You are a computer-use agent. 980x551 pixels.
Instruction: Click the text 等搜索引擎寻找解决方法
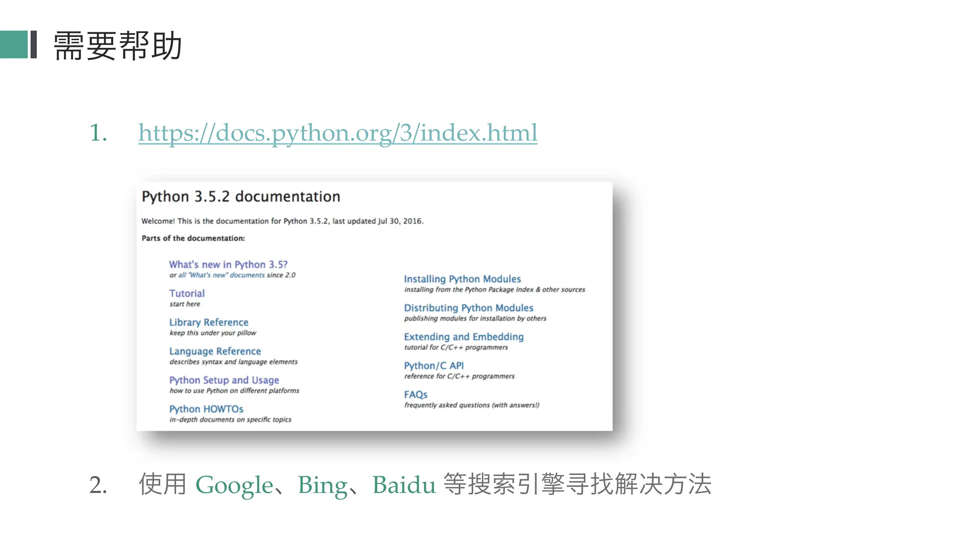[578, 484]
